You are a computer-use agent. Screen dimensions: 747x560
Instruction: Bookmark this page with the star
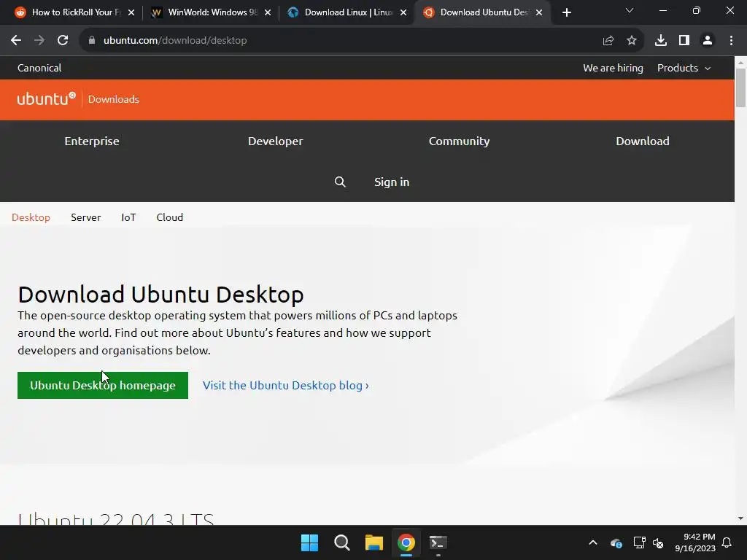click(632, 41)
